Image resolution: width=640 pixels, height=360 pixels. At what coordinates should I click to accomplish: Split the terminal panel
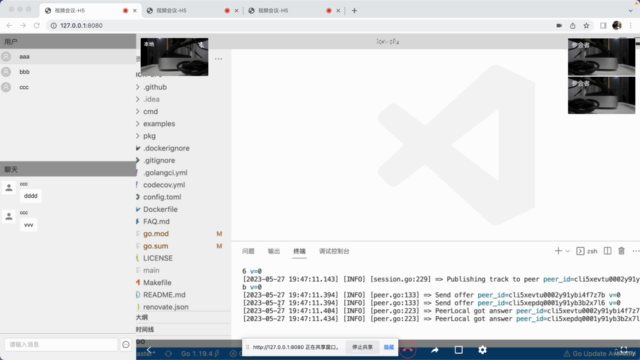(x=607, y=251)
